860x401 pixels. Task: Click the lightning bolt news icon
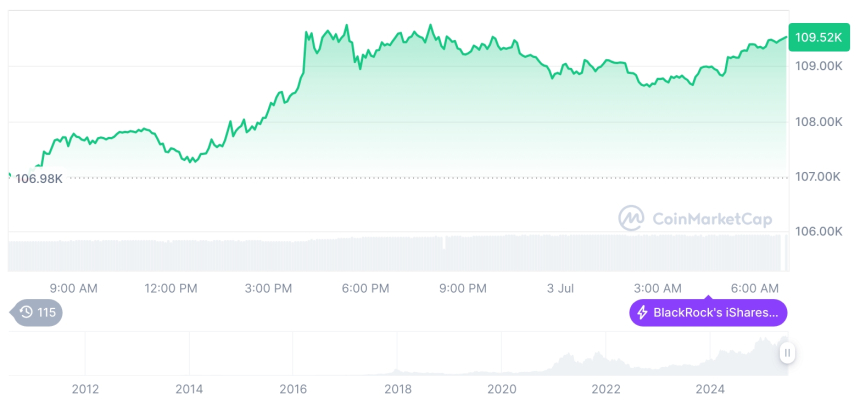click(642, 313)
